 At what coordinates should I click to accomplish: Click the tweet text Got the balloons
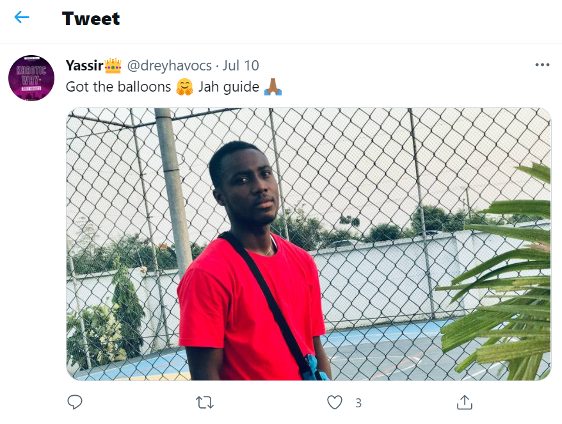(119, 87)
